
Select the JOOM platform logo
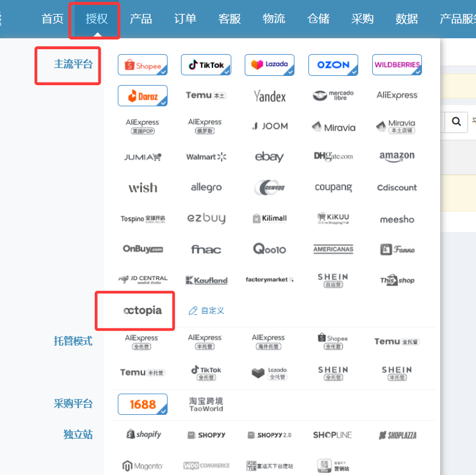270,126
